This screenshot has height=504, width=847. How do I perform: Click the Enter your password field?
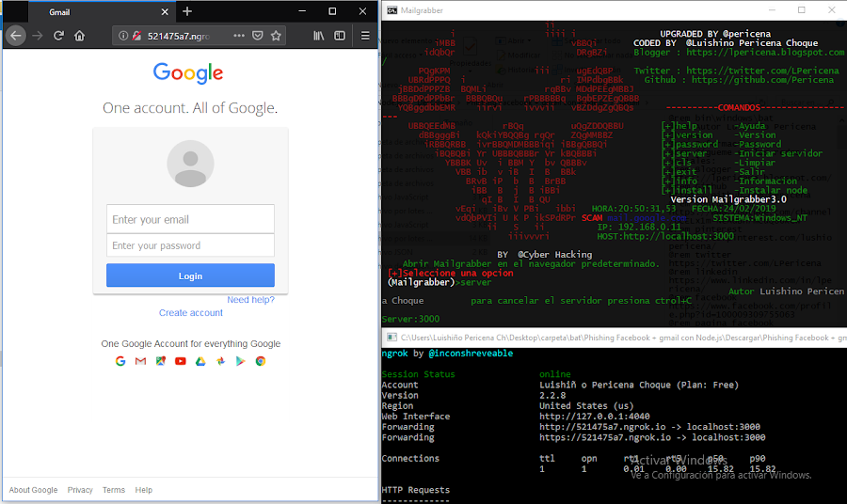(190, 245)
